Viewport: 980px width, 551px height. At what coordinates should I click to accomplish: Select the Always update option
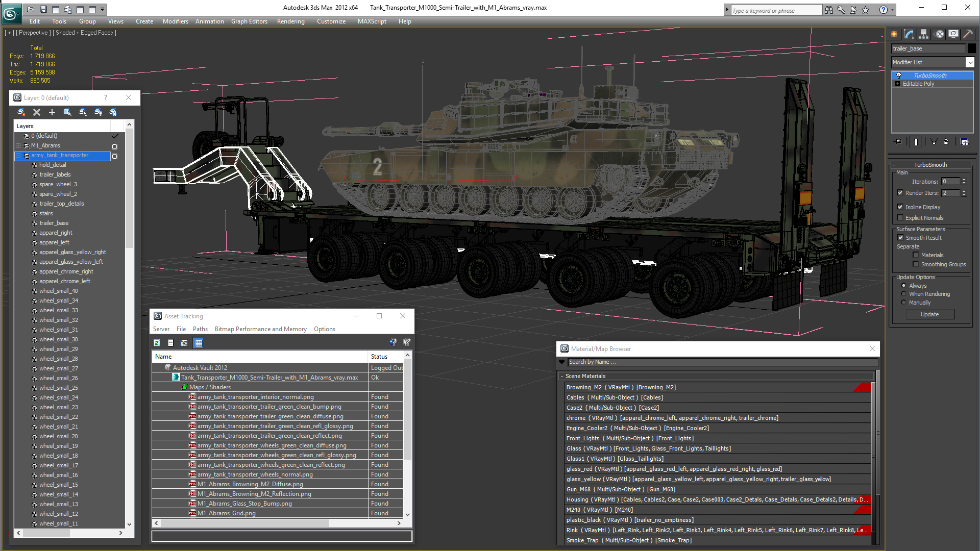pyautogui.click(x=904, y=286)
